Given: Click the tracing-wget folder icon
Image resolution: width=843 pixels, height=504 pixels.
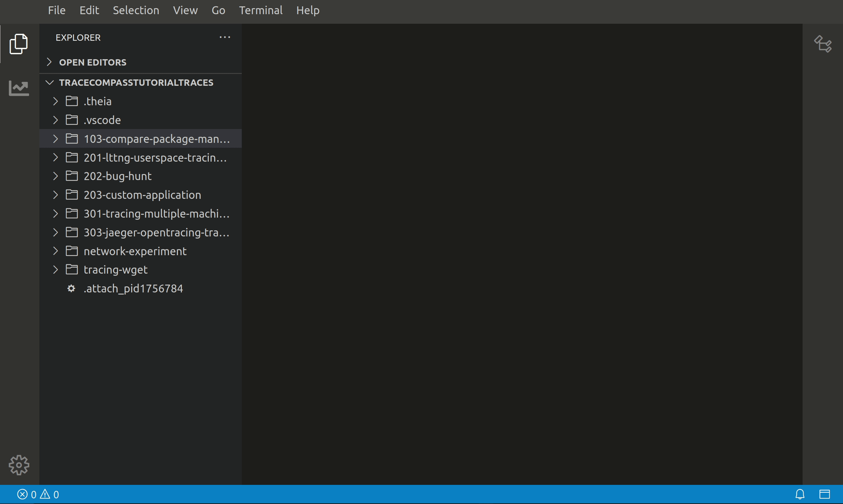Looking at the screenshot, I should click(x=72, y=269).
